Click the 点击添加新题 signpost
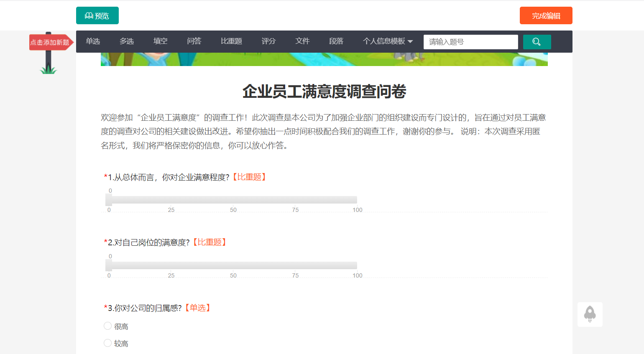Viewport: 644px width, 354px height. click(x=49, y=42)
